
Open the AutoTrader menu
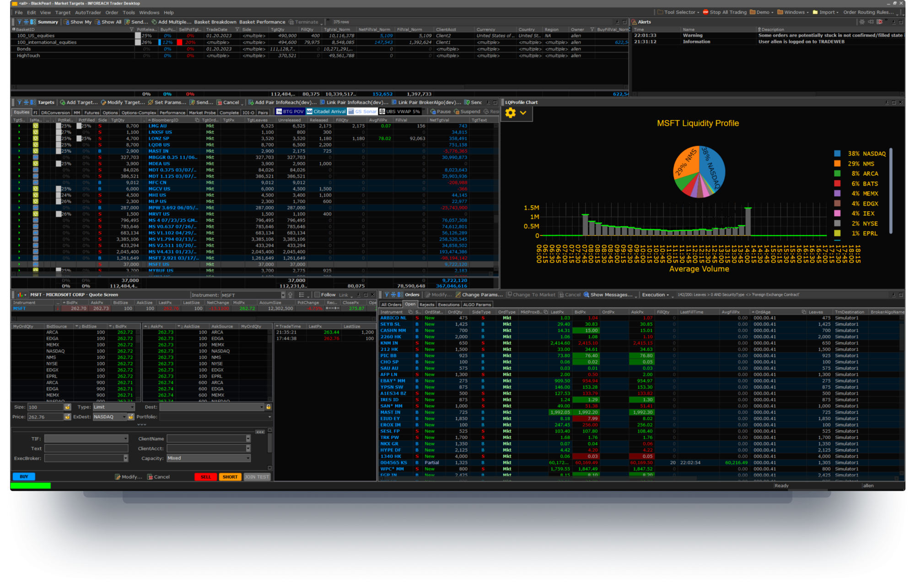pos(88,12)
